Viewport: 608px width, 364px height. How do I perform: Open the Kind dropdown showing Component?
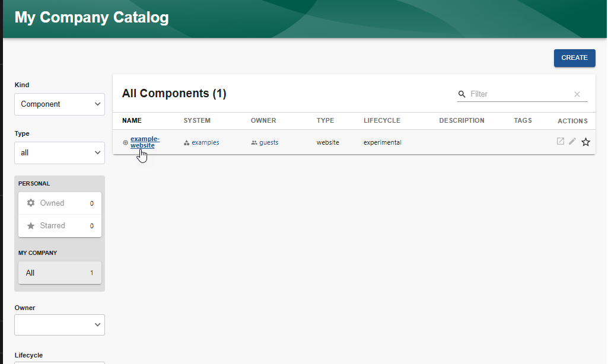(59, 104)
